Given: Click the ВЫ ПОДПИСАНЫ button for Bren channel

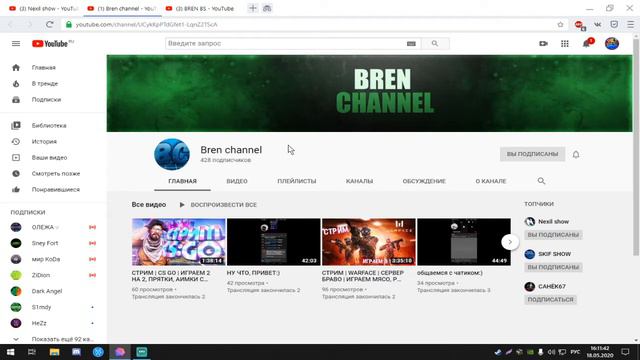Looking at the screenshot, I should click(532, 154).
